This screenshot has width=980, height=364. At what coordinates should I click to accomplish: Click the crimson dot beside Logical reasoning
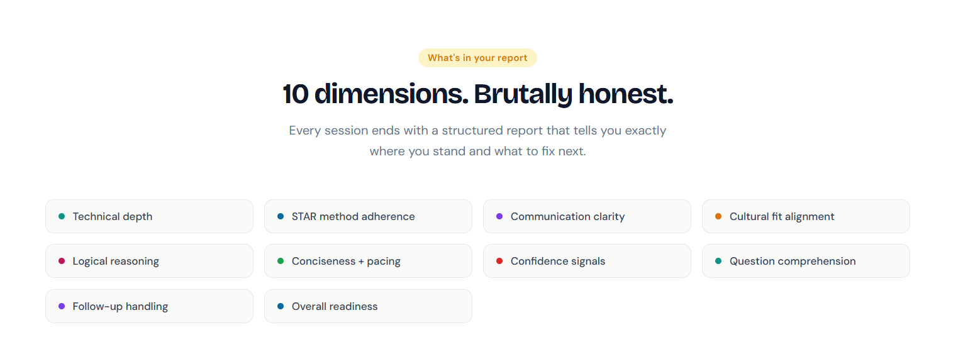(62, 261)
